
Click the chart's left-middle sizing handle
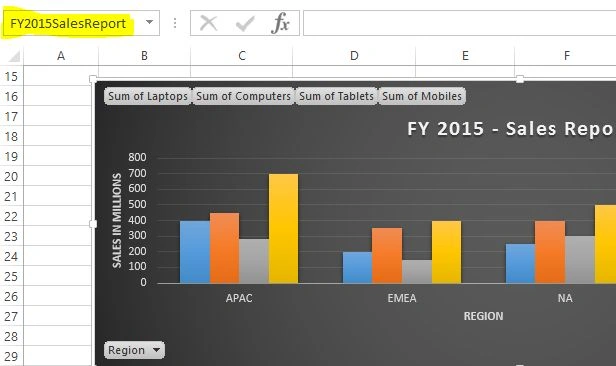coord(93,224)
